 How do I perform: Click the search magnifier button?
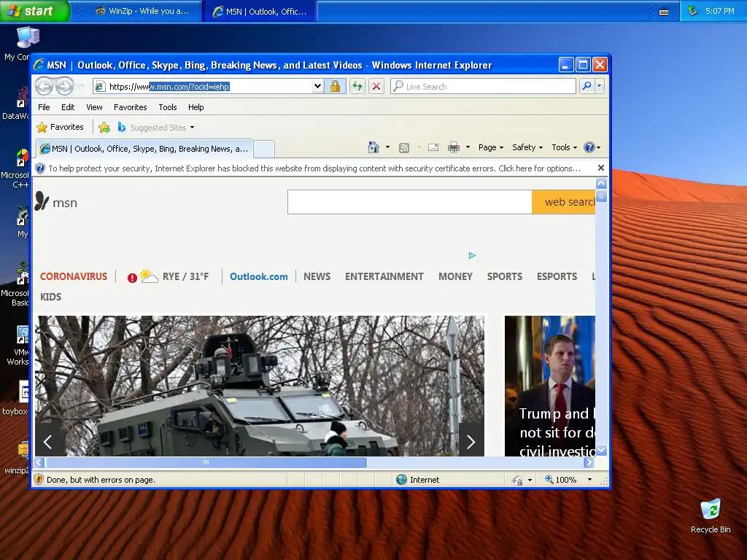pyautogui.click(x=587, y=86)
